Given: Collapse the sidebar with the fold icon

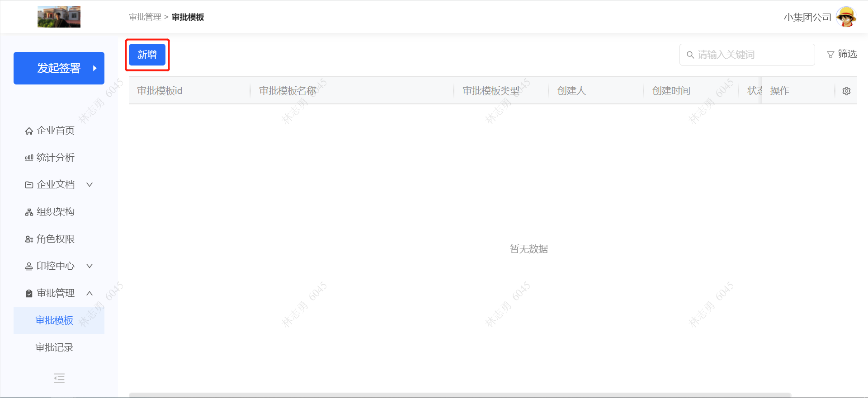Looking at the screenshot, I should click(x=59, y=378).
